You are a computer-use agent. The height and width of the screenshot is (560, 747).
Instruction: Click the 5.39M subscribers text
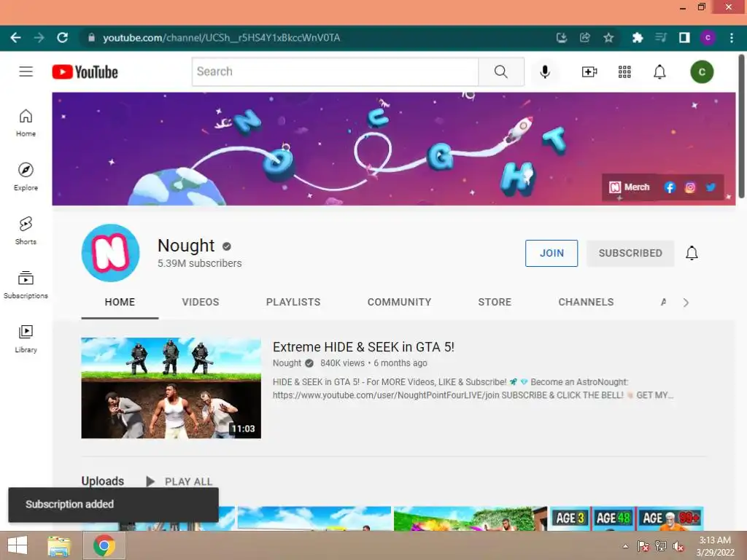coord(200,263)
